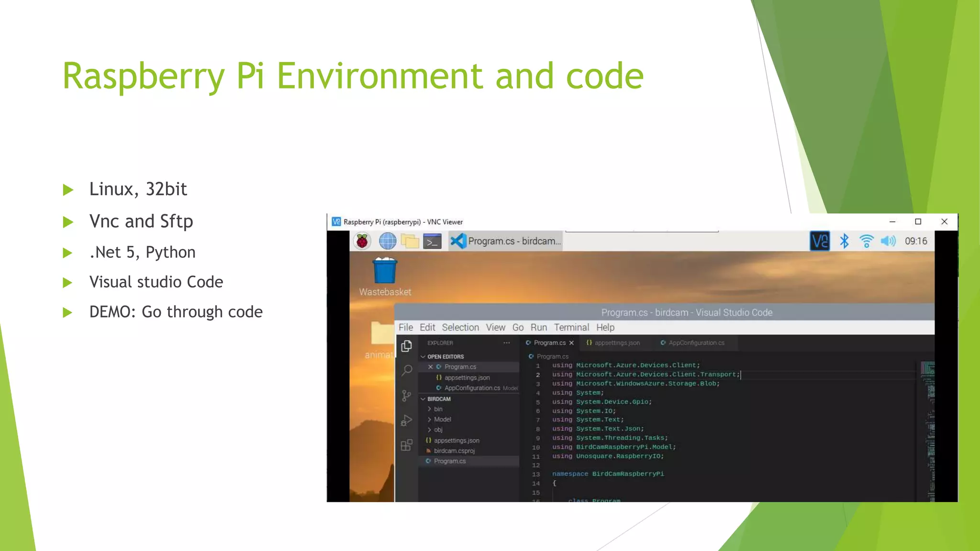Open the Go menu
This screenshot has height=551, width=980.
tap(518, 328)
